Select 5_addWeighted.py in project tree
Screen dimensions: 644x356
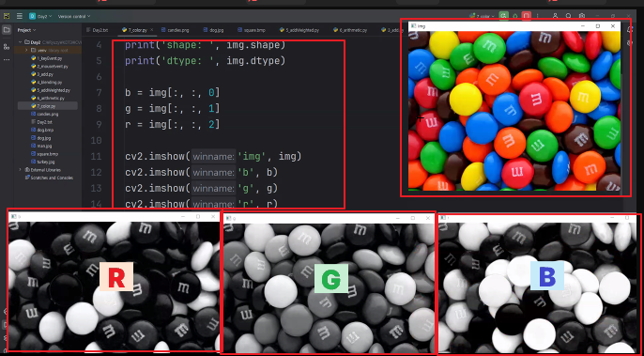tap(51, 90)
